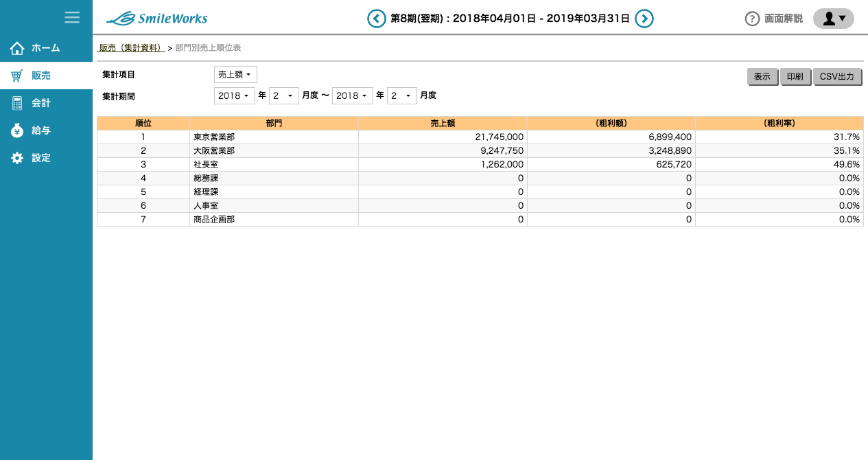Open the ホーム menu item
This screenshot has width=868, height=460.
(46, 48)
